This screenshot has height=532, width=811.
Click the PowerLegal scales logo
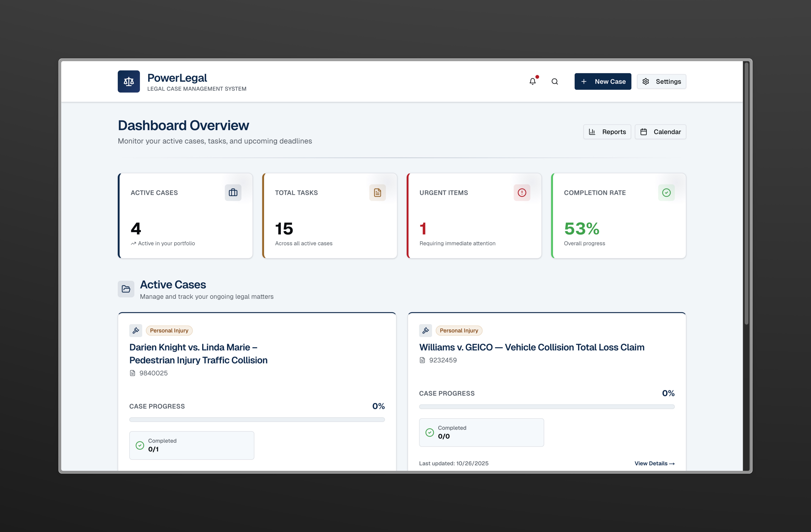pyautogui.click(x=129, y=81)
